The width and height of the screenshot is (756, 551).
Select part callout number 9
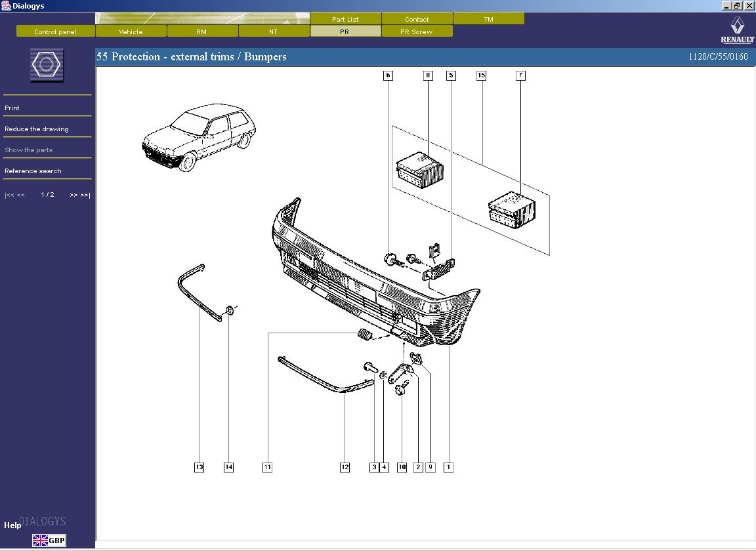click(x=430, y=467)
